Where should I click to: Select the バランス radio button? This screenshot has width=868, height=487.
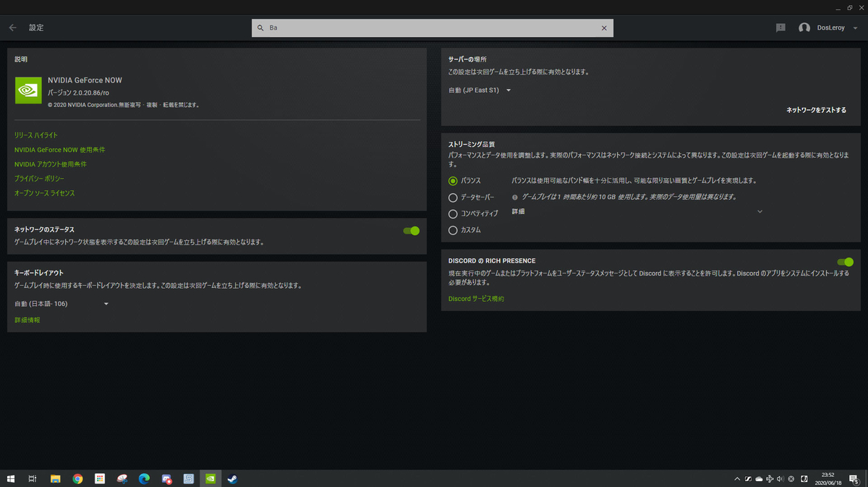tap(453, 181)
